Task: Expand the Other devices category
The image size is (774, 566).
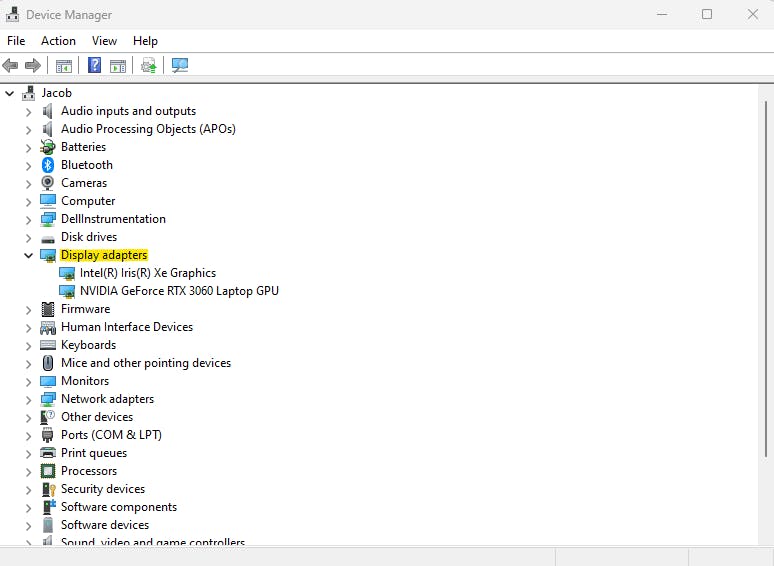Action: pyautogui.click(x=29, y=417)
